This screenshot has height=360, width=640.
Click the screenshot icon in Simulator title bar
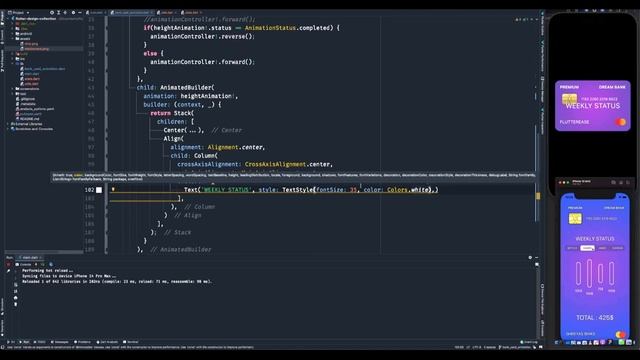(x=621, y=182)
